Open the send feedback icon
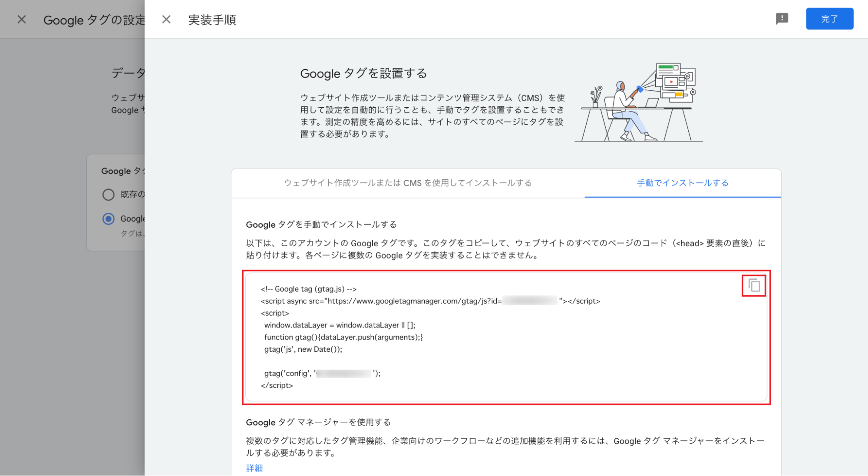Image resolution: width=868 pixels, height=476 pixels. 782,19
